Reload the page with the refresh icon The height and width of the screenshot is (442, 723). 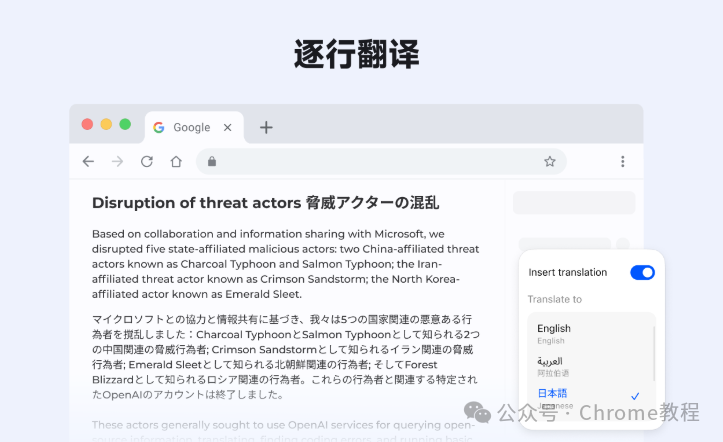(x=147, y=161)
